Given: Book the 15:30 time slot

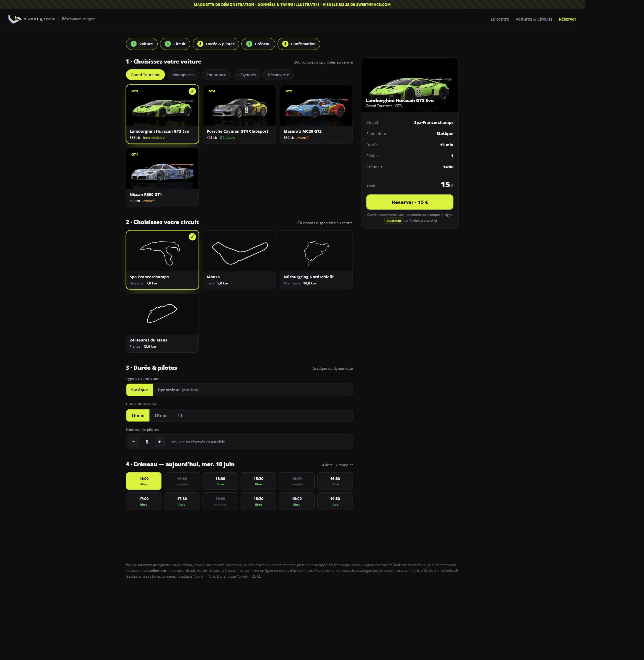Looking at the screenshot, I should point(258,481).
